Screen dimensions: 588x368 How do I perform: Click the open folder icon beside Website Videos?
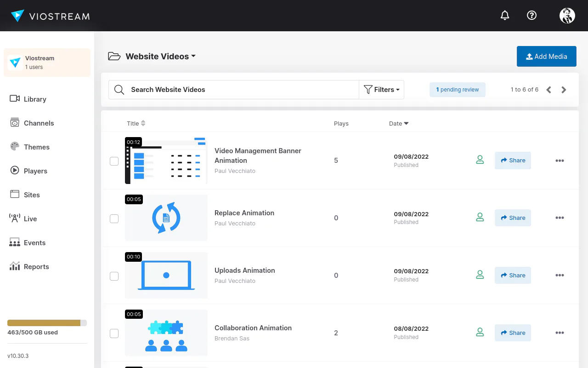click(114, 56)
